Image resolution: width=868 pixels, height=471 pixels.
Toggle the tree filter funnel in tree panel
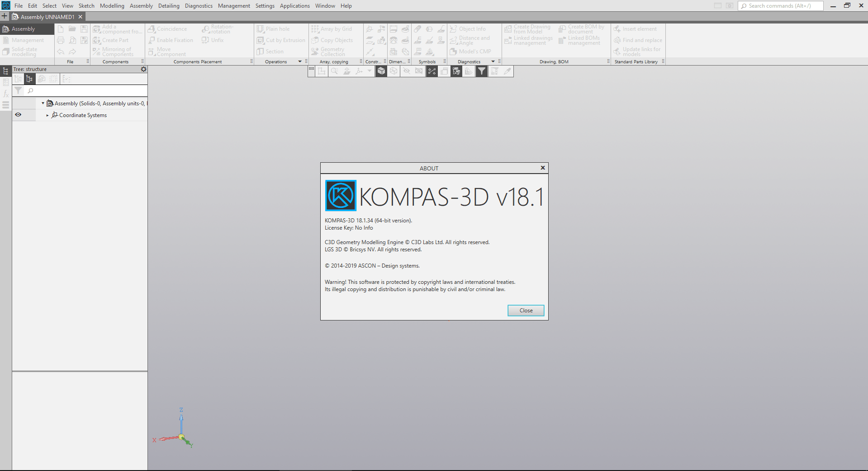pyautogui.click(x=18, y=91)
